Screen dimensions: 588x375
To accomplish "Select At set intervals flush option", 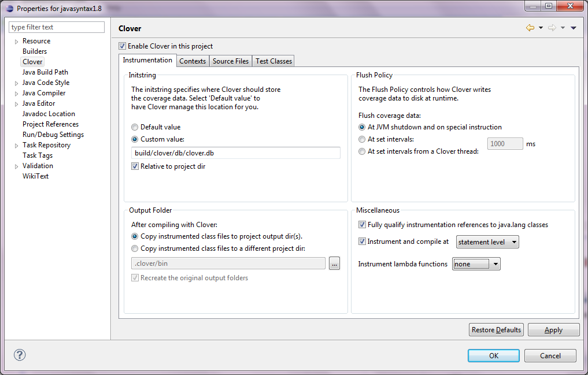I will [x=363, y=139].
